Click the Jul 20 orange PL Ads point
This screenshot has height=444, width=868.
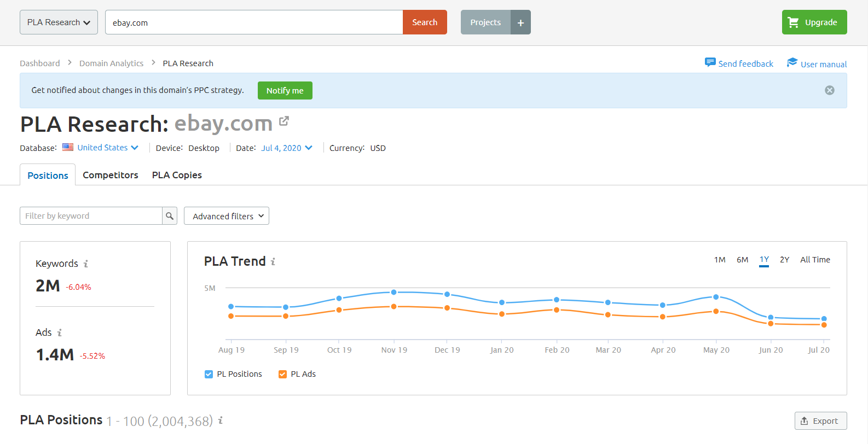click(x=824, y=325)
